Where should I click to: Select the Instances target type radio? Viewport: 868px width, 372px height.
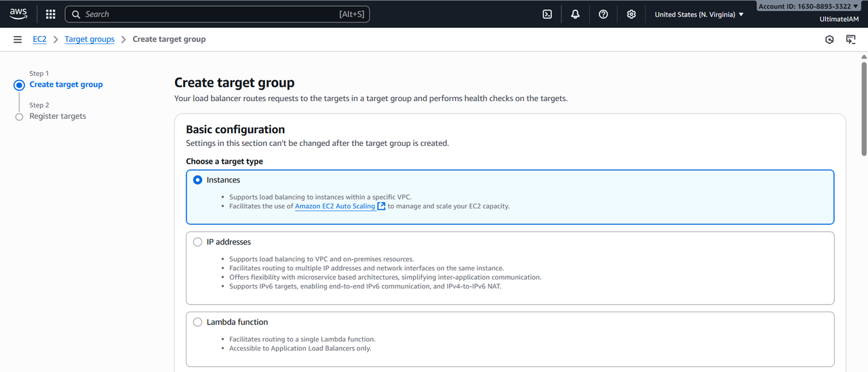coord(198,180)
